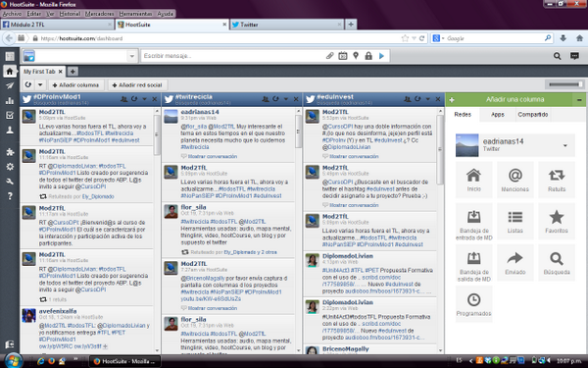Select the Retuits stream tile
This screenshot has height=368, width=588.
tap(557, 180)
